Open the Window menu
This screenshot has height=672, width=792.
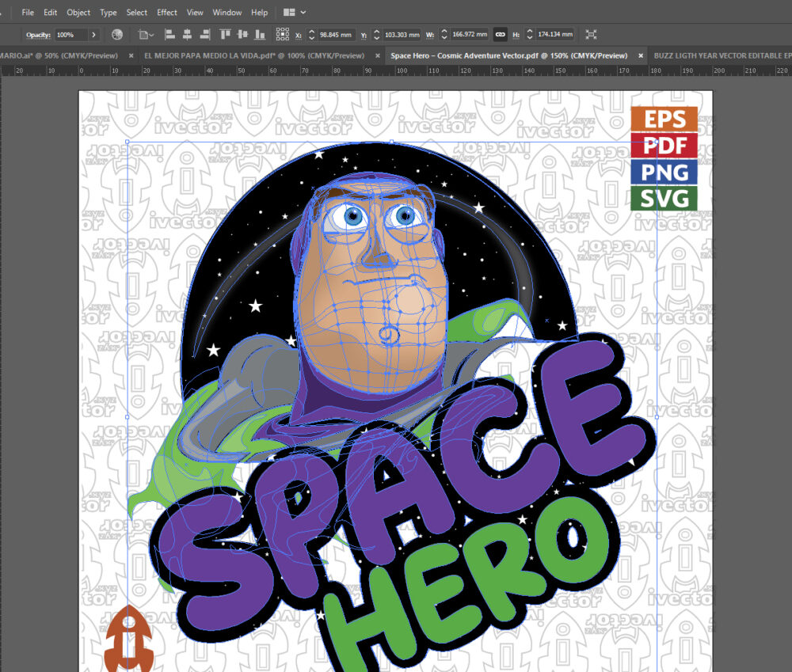(x=227, y=12)
